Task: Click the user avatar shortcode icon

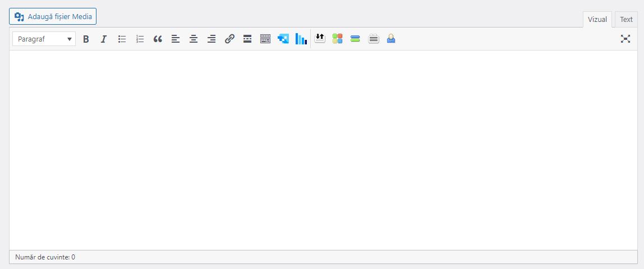Action: [391, 39]
